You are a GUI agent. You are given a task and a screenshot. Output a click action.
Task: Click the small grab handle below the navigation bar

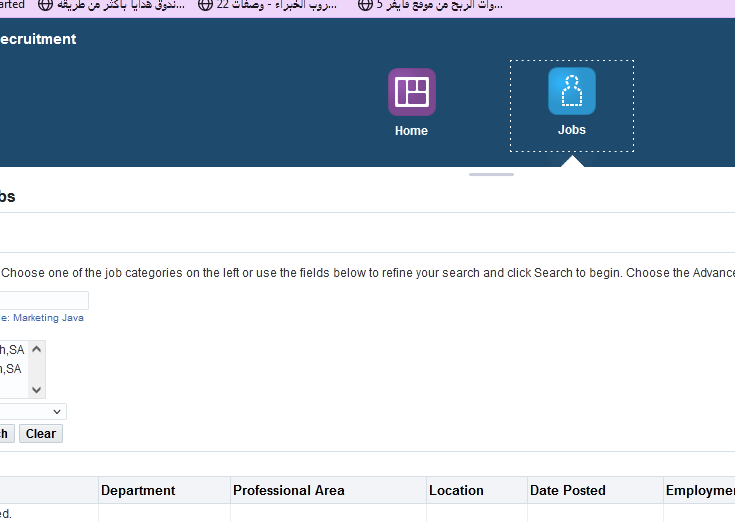tap(491, 174)
